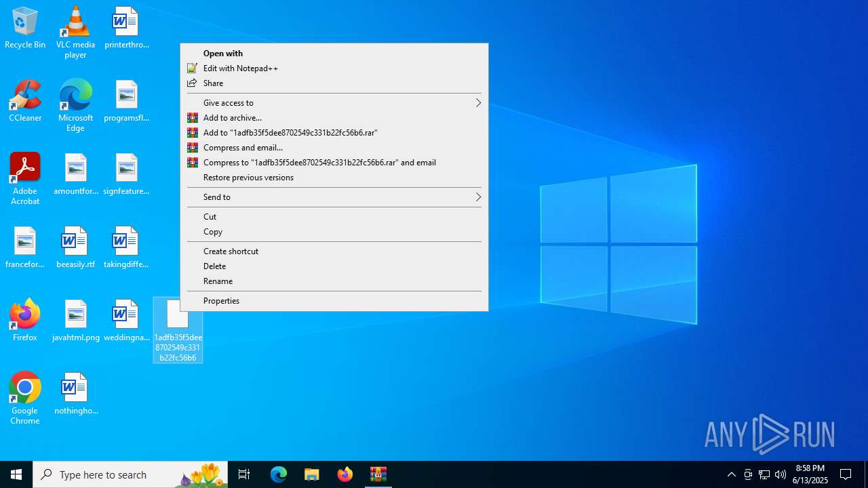Screen dimensions: 868x488
Task: Select weddingna... Word document icon
Action: [x=126, y=321]
